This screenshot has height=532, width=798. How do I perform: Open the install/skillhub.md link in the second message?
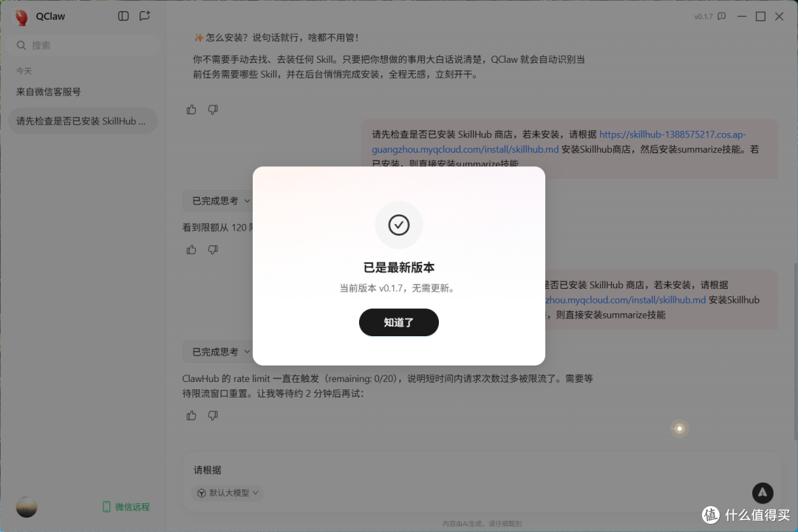pos(625,300)
